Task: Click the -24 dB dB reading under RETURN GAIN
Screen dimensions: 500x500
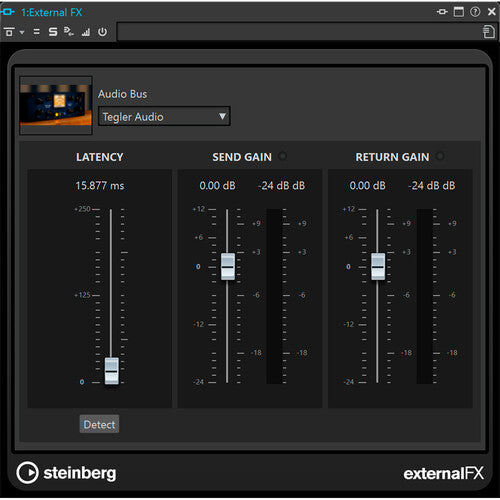Action: click(x=432, y=186)
